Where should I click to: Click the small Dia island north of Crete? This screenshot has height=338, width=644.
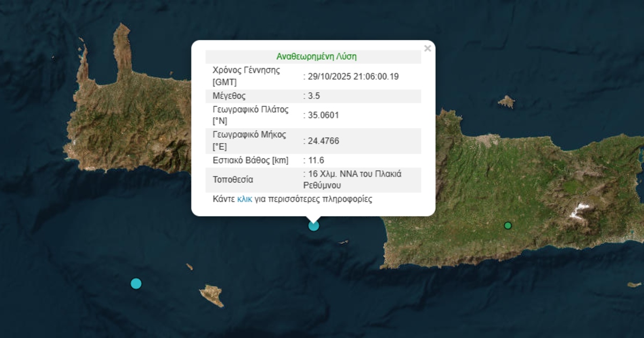point(506,101)
